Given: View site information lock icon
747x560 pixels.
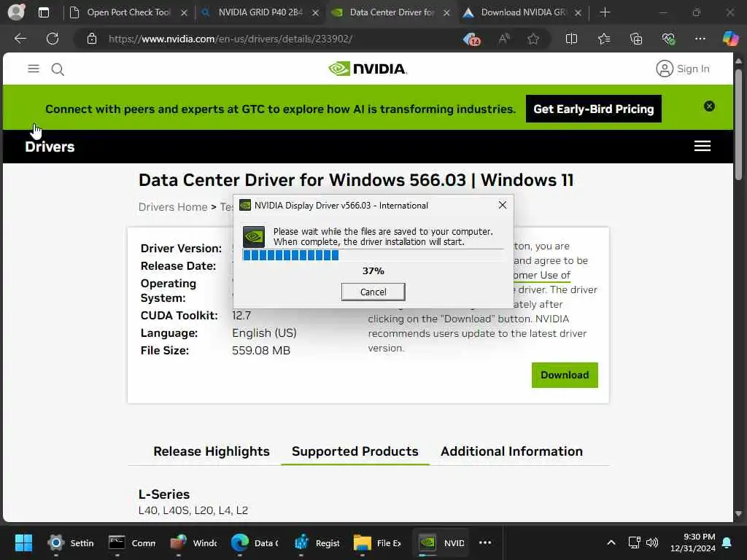Looking at the screenshot, I should tap(92, 39).
